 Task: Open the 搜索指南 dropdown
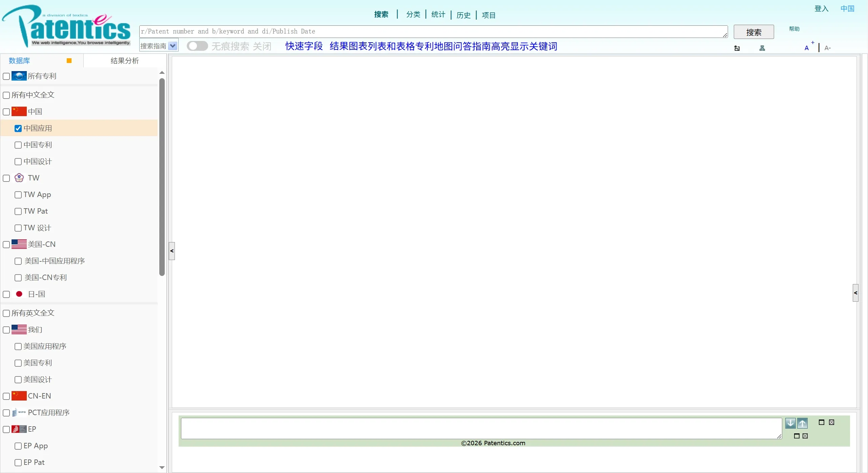click(159, 46)
